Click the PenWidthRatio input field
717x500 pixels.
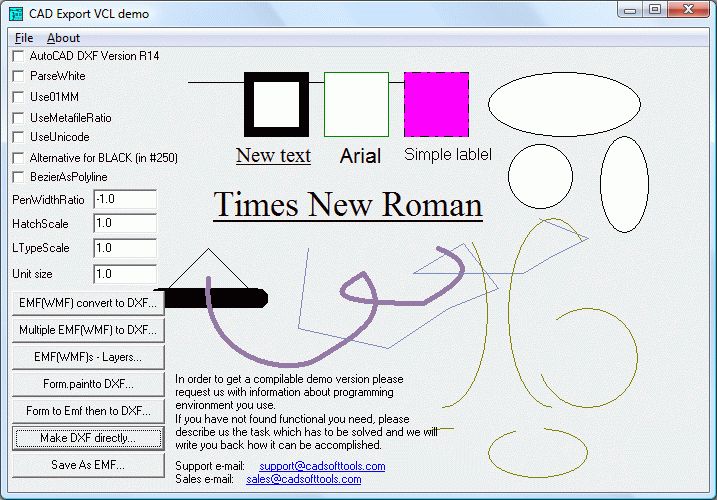(x=125, y=199)
